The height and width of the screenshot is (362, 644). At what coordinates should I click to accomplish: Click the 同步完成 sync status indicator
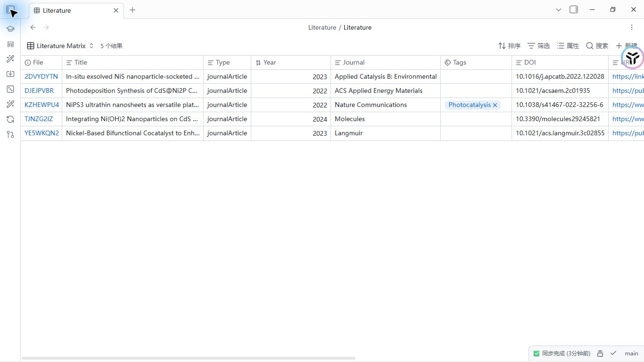(x=561, y=353)
